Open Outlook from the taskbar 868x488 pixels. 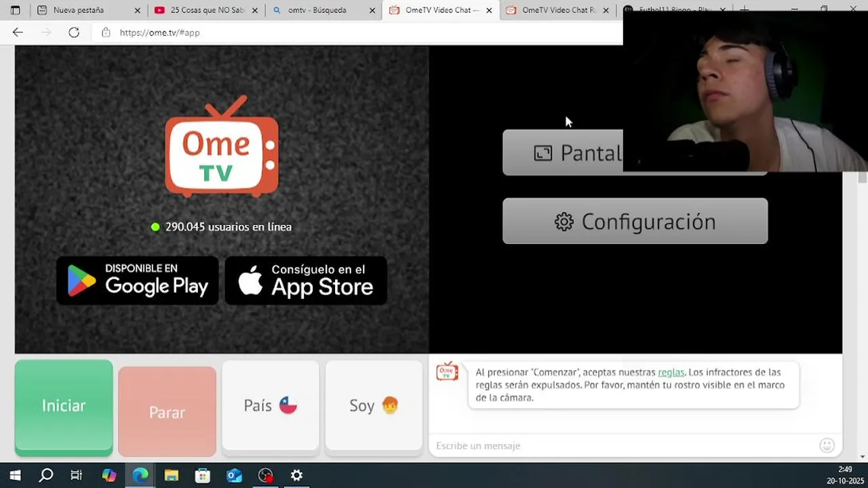point(234,475)
